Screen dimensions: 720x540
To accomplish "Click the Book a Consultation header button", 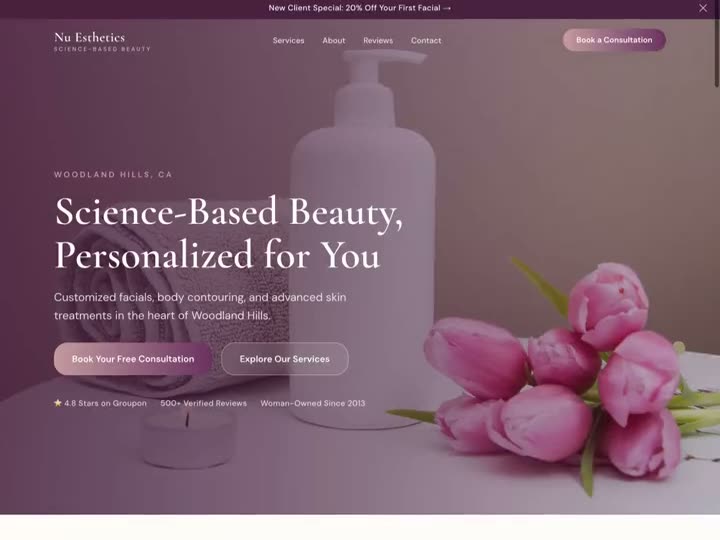I will (614, 40).
